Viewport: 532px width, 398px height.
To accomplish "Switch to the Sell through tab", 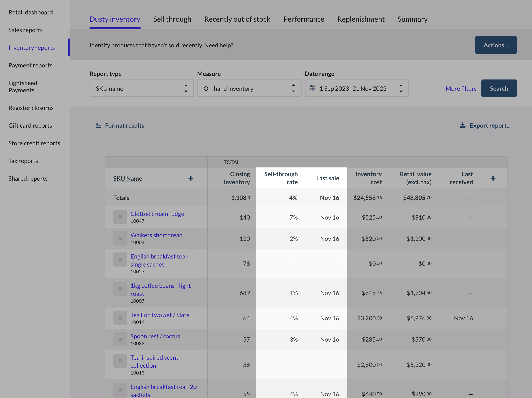I will [172, 19].
